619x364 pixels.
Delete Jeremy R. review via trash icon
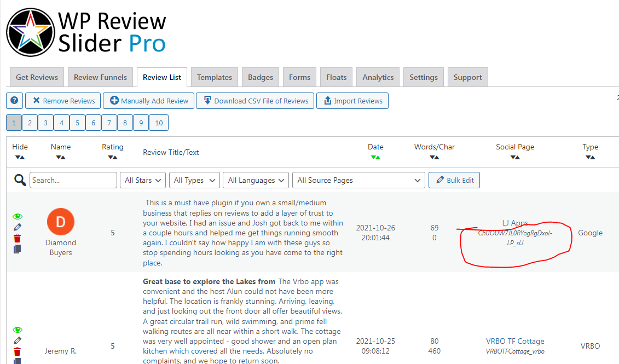tap(18, 351)
